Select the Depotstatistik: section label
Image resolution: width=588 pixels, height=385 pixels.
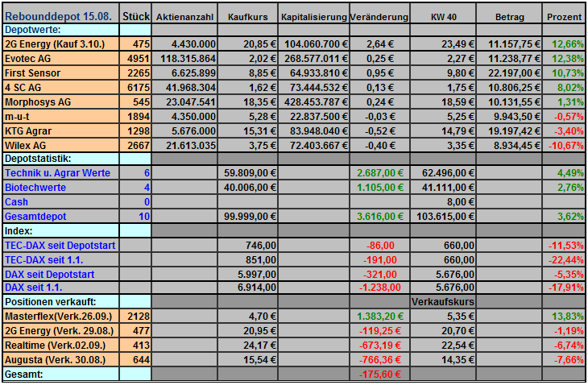point(60,159)
